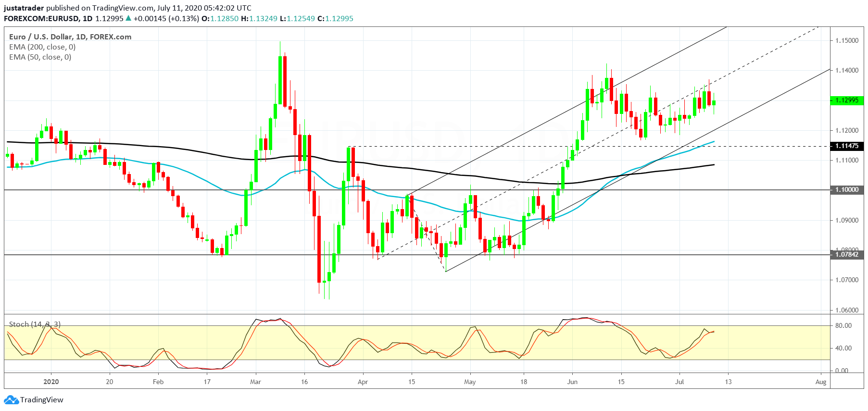The height and width of the screenshot is (411, 868).
Task: Click the May label on time axis
Action: point(470,382)
